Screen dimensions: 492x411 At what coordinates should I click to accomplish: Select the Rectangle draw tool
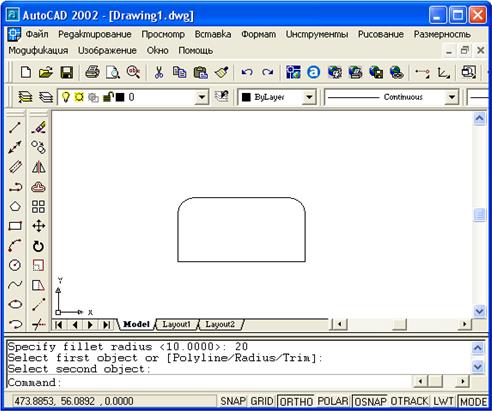point(15,226)
